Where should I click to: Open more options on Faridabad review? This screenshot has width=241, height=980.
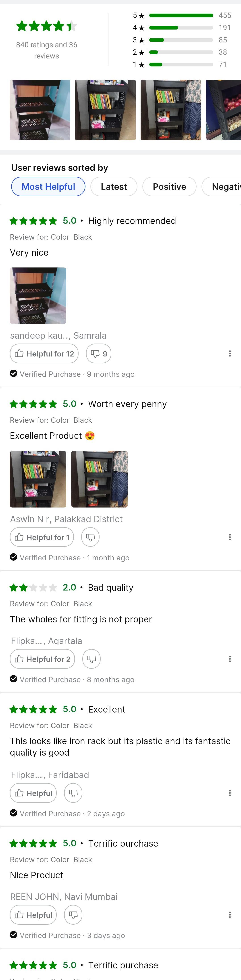[x=230, y=793]
